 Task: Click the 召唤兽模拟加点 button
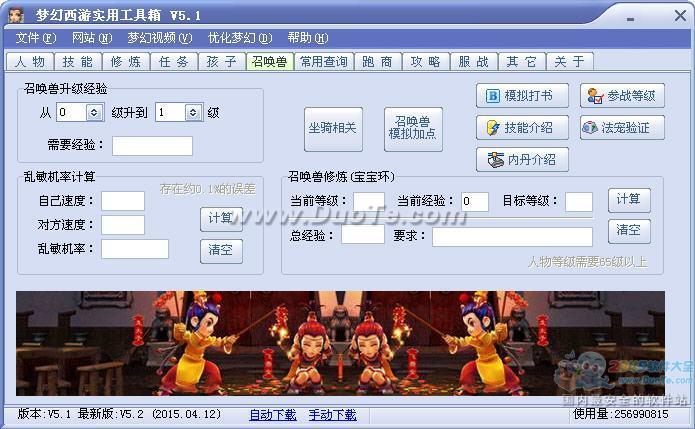pyautogui.click(x=413, y=129)
